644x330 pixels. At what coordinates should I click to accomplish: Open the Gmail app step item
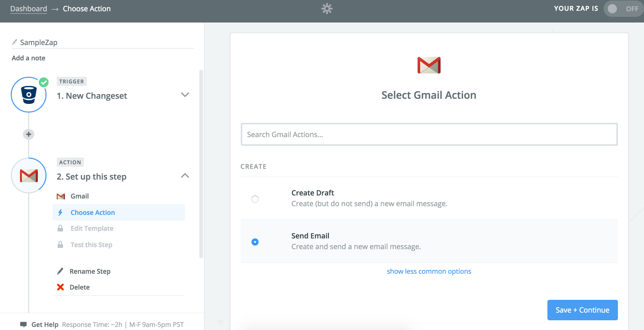point(119,196)
